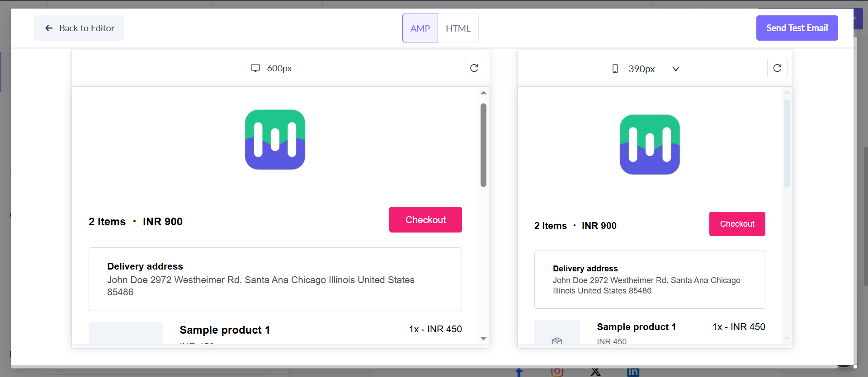Click the desktop monitor icon
Screen dimensions: 868x377
pyautogui.click(x=255, y=68)
